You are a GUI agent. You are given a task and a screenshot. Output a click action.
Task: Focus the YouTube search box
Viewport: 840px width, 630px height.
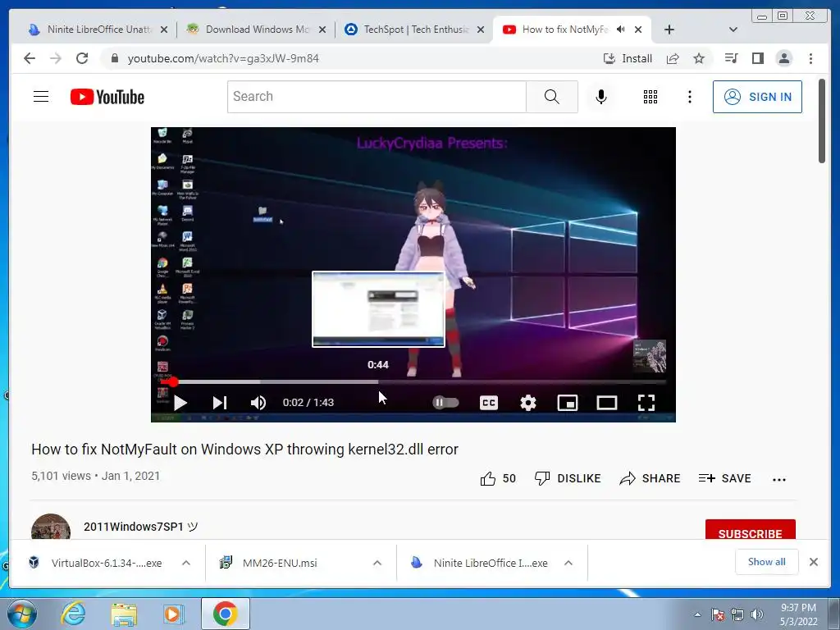pos(377,97)
